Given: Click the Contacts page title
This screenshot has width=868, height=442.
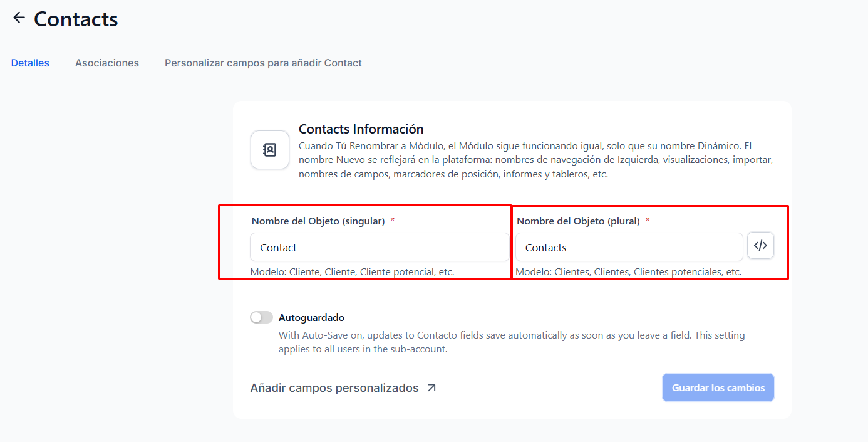Looking at the screenshot, I should pos(76,19).
